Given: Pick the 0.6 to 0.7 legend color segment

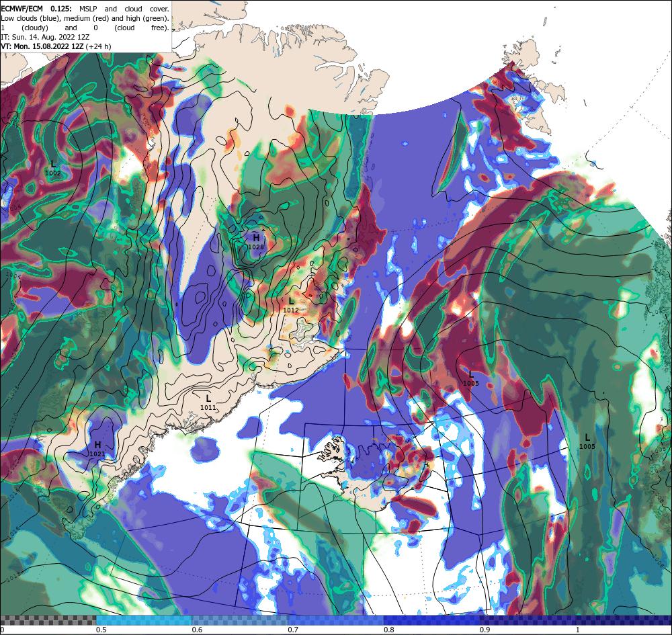Looking at the screenshot, I should tap(240, 620).
